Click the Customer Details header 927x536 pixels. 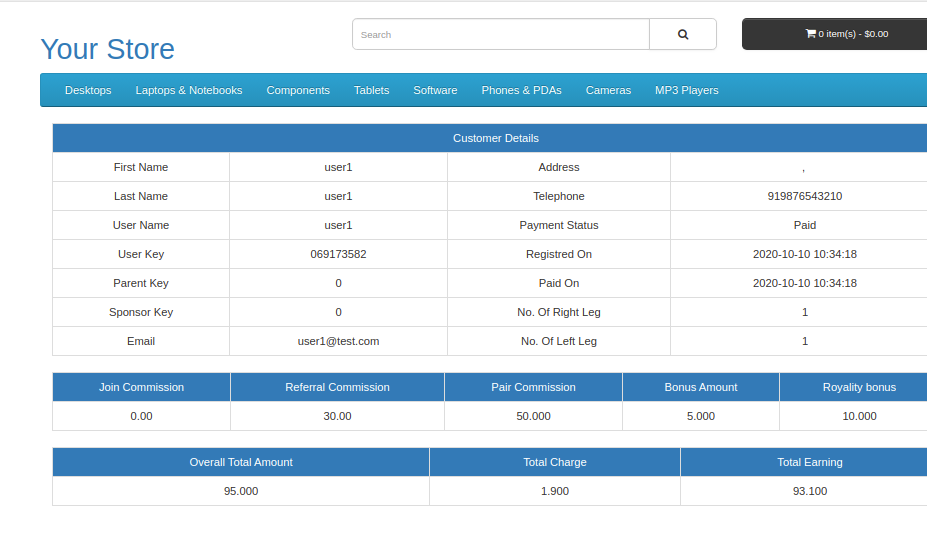pyautogui.click(x=495, y=138)
